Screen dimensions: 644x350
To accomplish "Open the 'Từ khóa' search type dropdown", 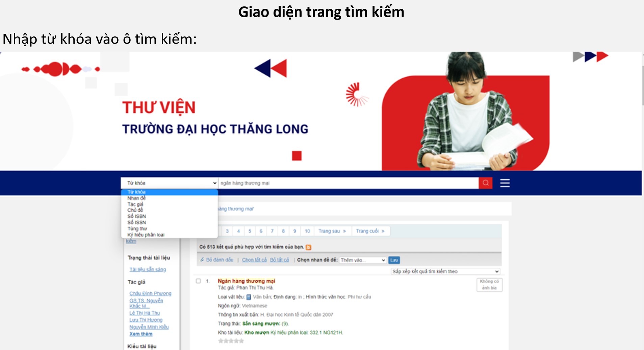I will pyautogui.click(x=169, y=183).
